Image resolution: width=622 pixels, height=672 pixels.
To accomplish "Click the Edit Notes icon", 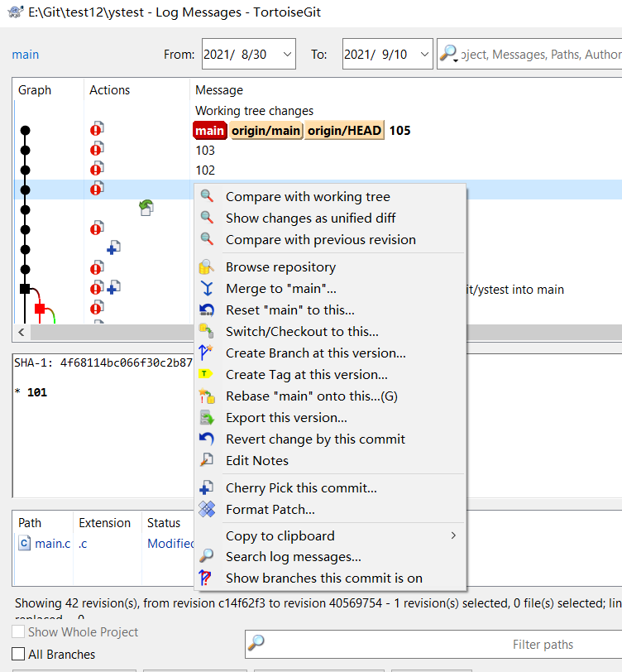I will tap(207, 460).
